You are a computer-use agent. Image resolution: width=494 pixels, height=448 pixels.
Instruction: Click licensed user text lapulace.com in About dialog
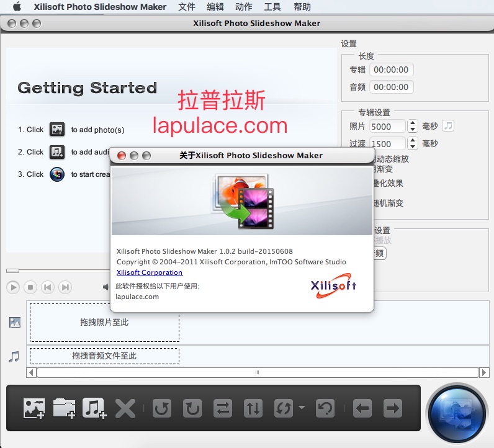(137, 297)
